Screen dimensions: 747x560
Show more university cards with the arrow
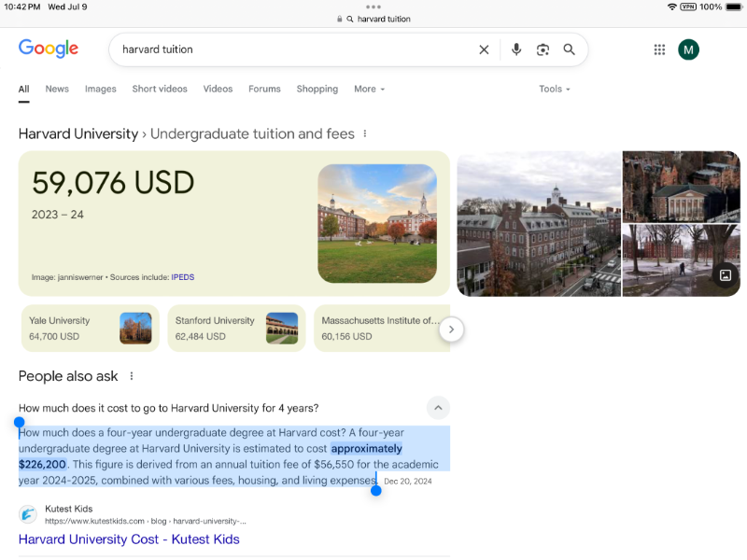pos(451,329)
